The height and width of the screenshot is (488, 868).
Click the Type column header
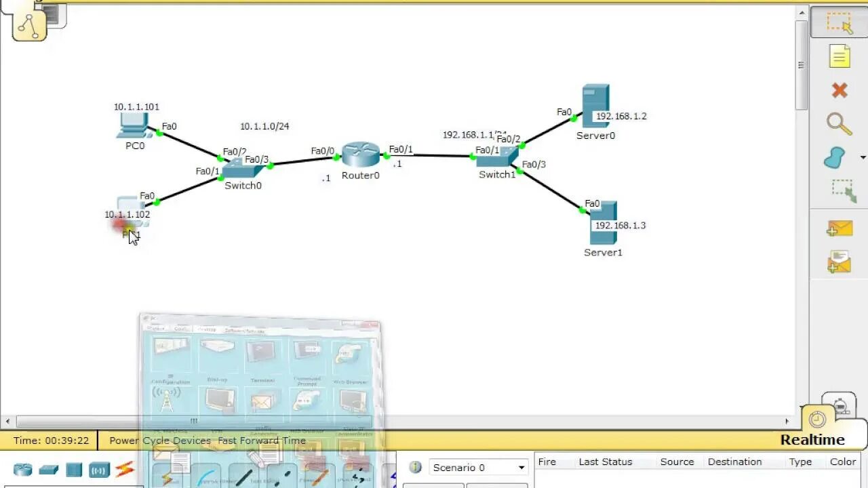coord(800,462)
